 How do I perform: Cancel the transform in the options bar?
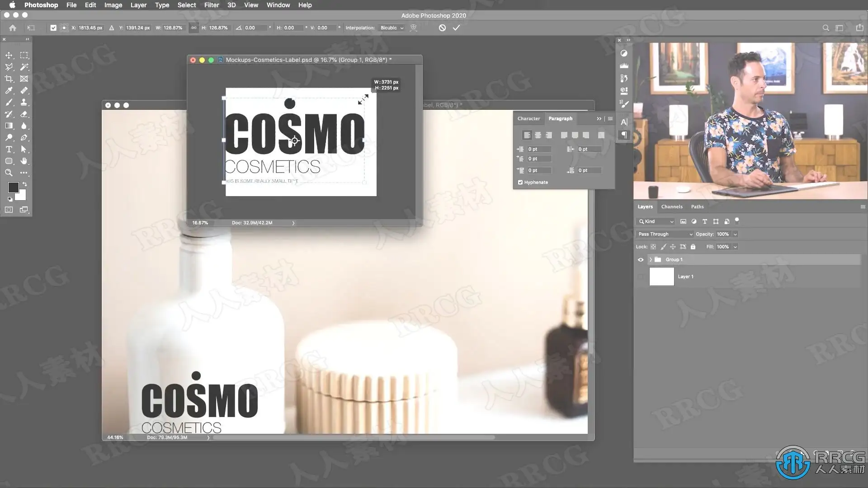coord(442,28)
